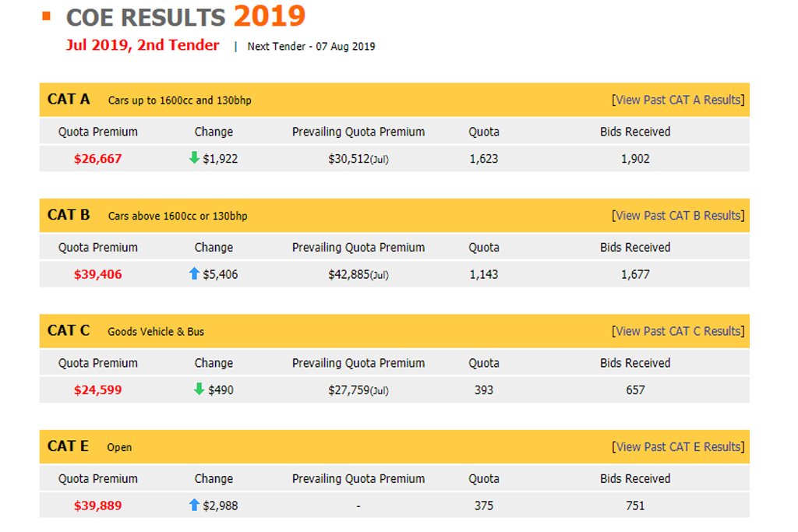Screen dimensions: 798x532
Task: Click prevailing quota premium $42,885(Jul)
Action: click(x=358, y=274)
